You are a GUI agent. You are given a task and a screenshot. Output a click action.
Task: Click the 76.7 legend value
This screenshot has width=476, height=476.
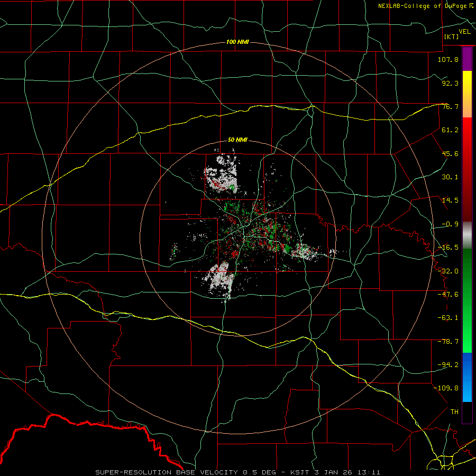click(x=450, y=106)
